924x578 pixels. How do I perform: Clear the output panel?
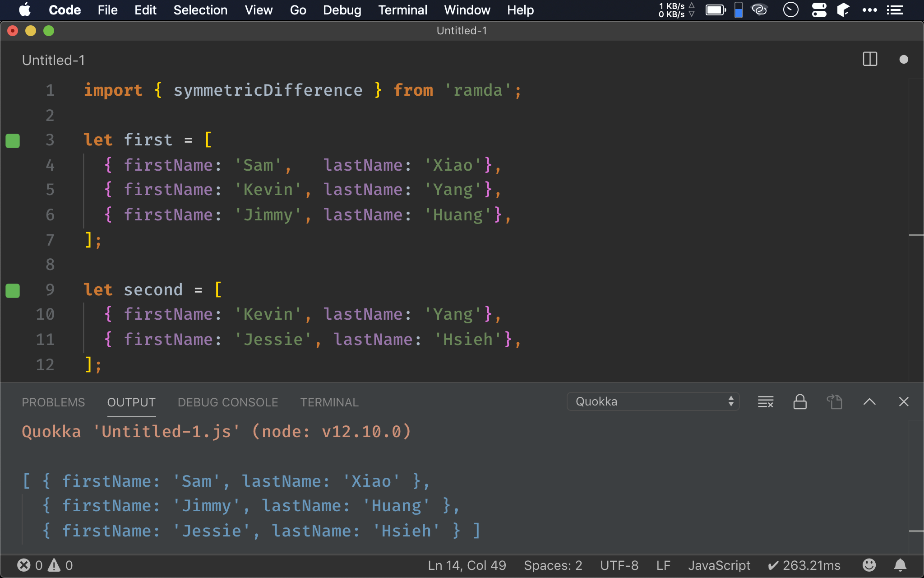(x=766, y=401)
